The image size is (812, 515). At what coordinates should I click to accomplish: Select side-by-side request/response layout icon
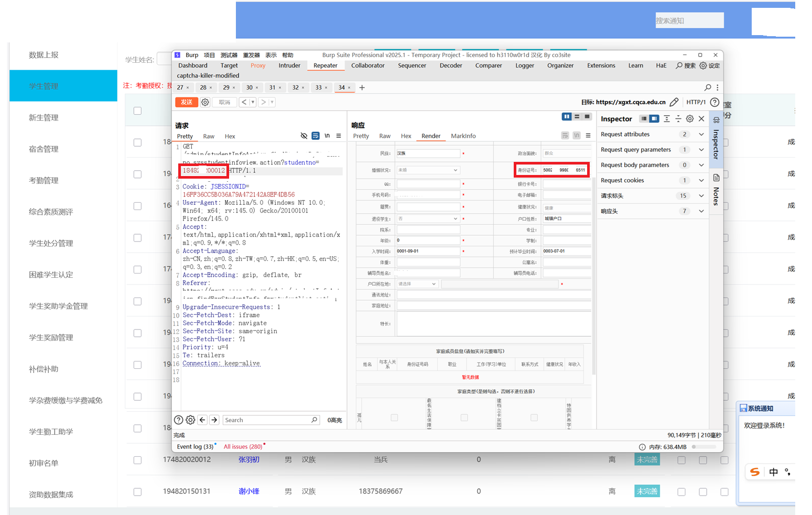[566, 117]
